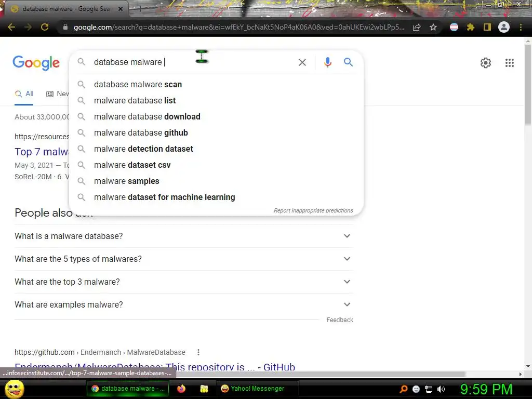532x399 pixels.
Task: Click the smiley start button on taskbar
Action: (14, 389)
